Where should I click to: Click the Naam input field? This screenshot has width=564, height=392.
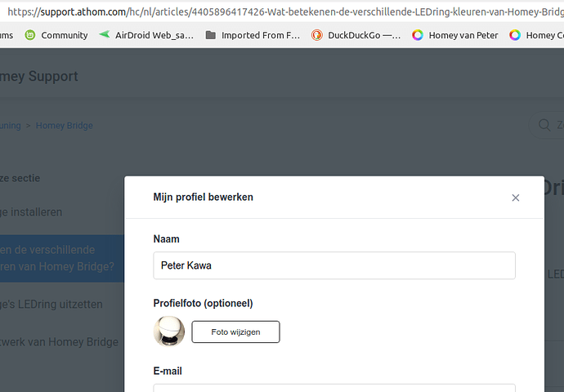334,265
